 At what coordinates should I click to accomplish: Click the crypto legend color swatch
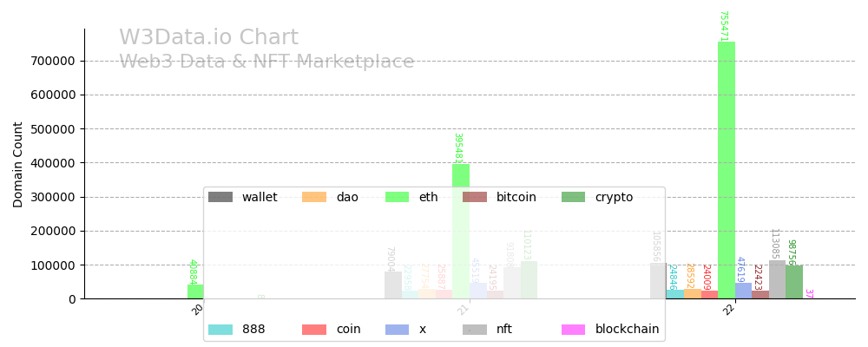573,197
